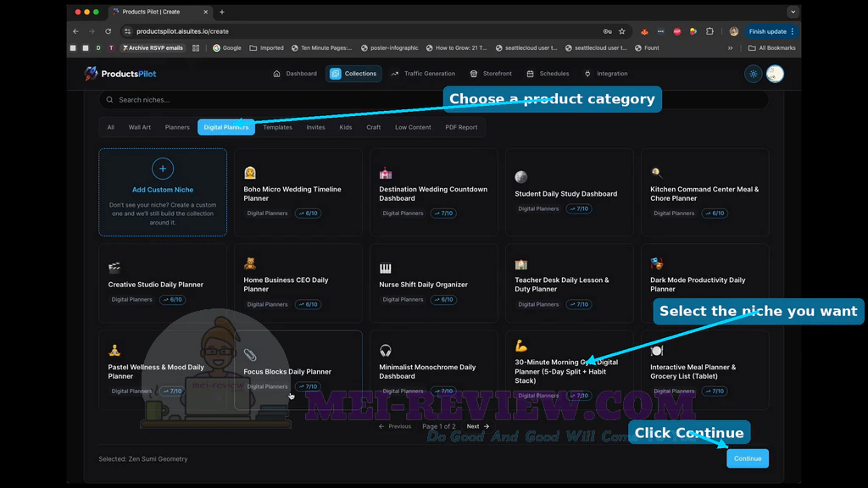
Task: Click the Teacher Desk school icon
Action: [521, 264]
